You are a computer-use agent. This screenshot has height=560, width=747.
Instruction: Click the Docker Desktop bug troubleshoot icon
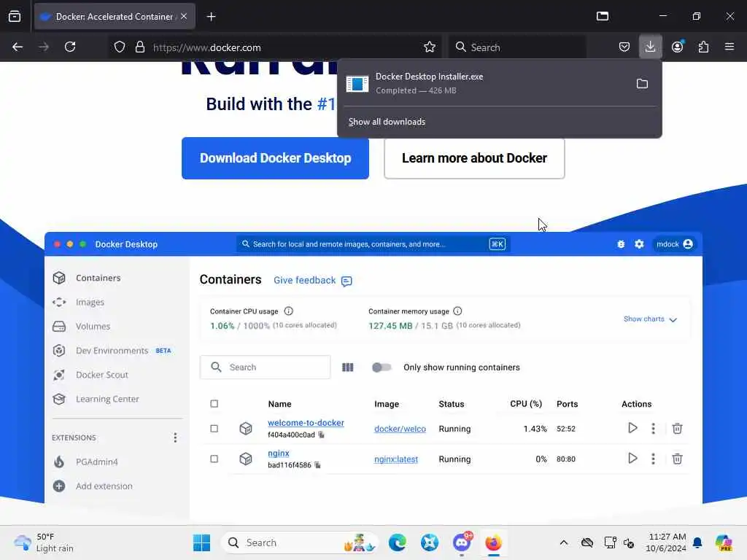(621, 244)
